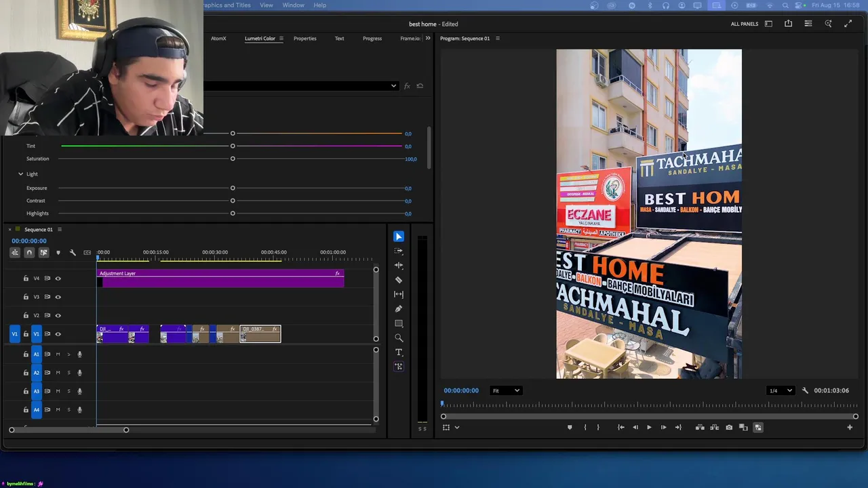Image resolution: width=868 pixels, height=488 pixels.
Task: Adjust the Saturation slider handle
Action: [x=233, y=159]
